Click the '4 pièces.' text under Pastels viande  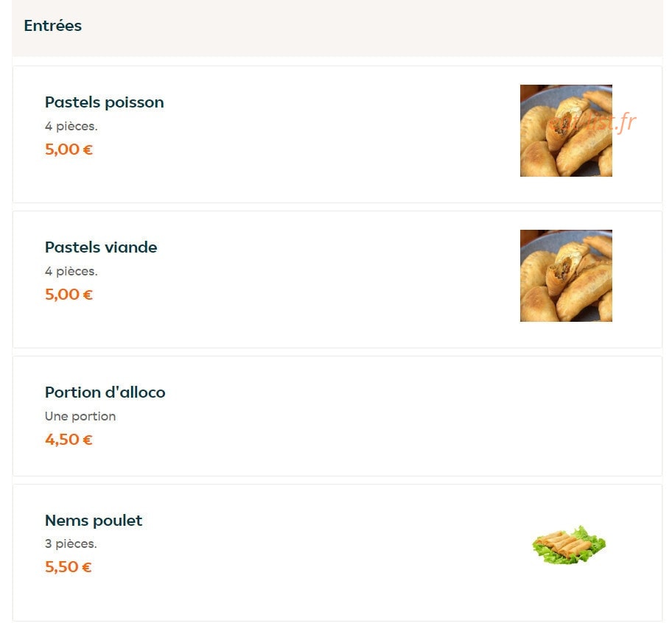pyautogui.click(x=71, y=272)
